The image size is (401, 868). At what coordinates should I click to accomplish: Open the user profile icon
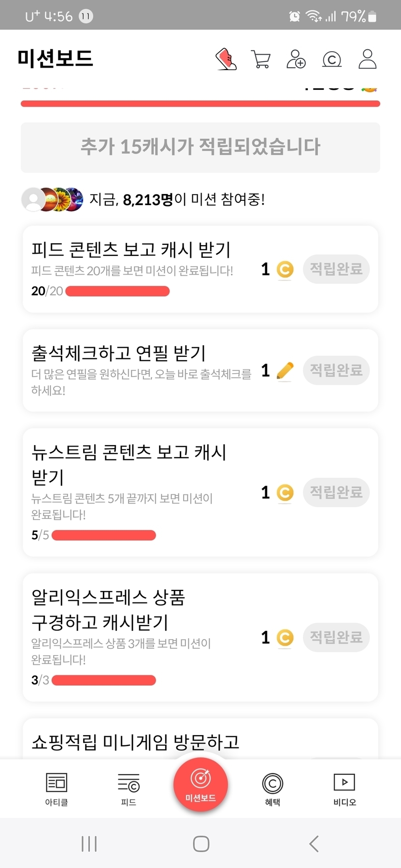tap(367, 59)
